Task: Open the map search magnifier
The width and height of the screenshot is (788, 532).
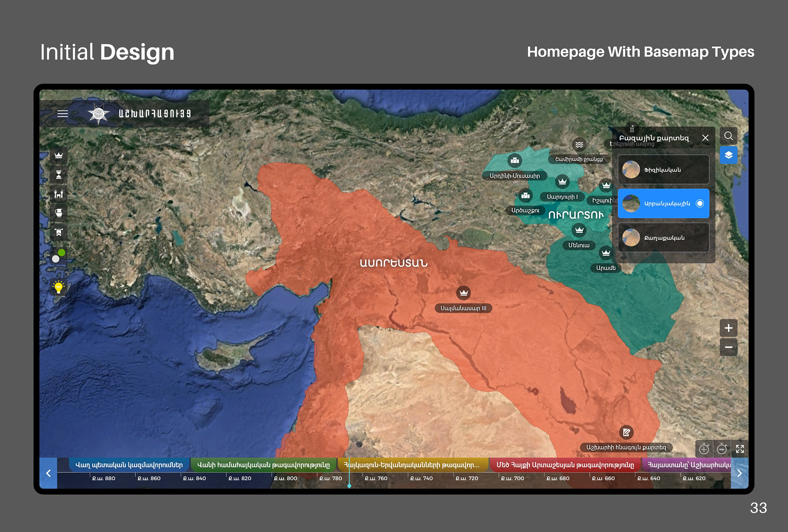Action: [728, 136]
